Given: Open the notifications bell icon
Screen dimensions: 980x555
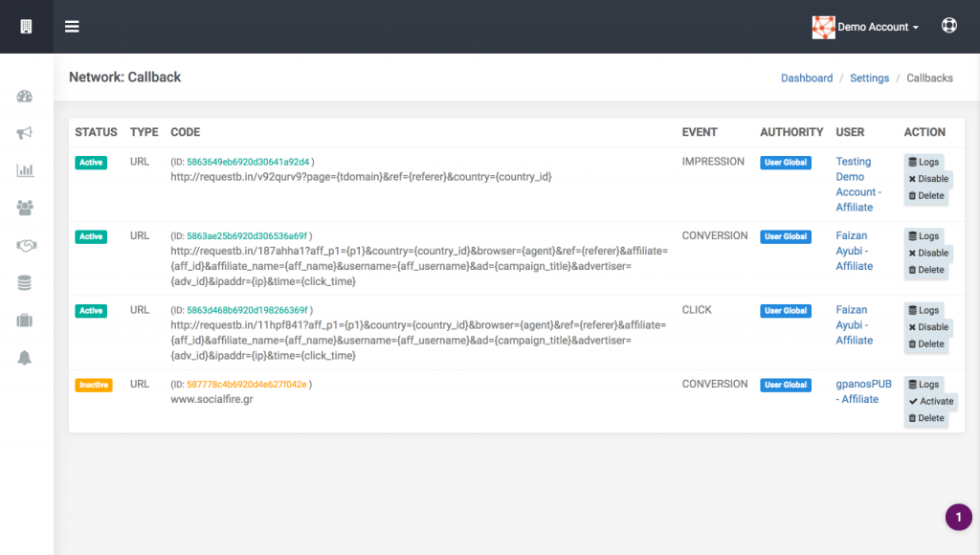Looking at the screenshot, I should click(x=25, y=358).
